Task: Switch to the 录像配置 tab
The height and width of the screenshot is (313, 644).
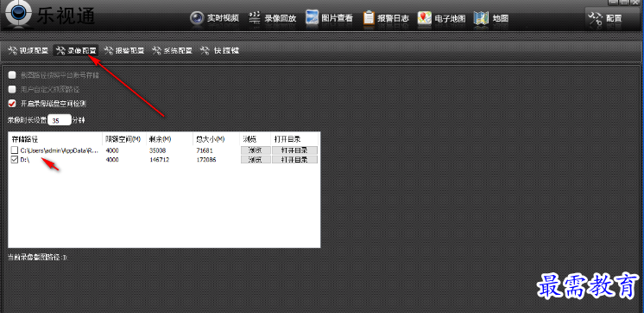Action: (76, 51)
